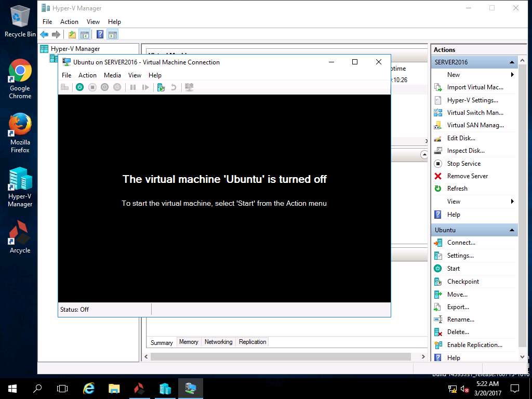Click the Help icon in Hyper-V Manager toolbar
This screenshot has width=532, height=399.
pyautogui.click(x=100, y=34)
